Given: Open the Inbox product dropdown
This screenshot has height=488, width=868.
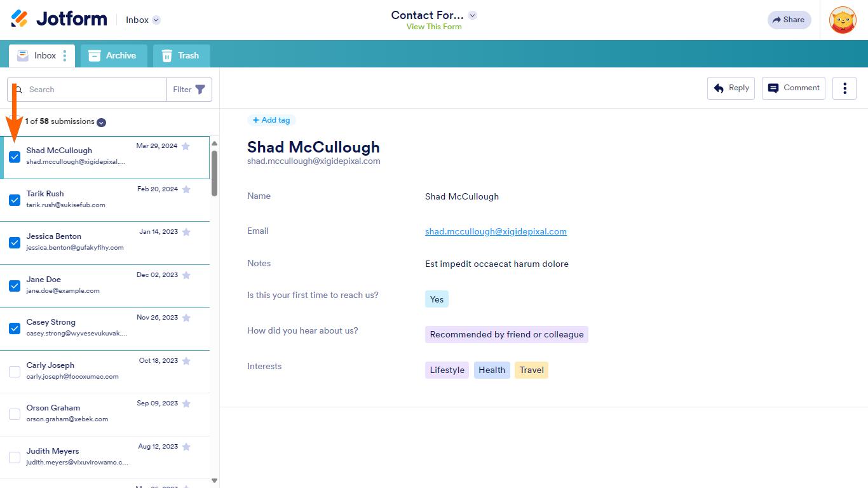Looking at the screenshot, I should tap(143, 20).
